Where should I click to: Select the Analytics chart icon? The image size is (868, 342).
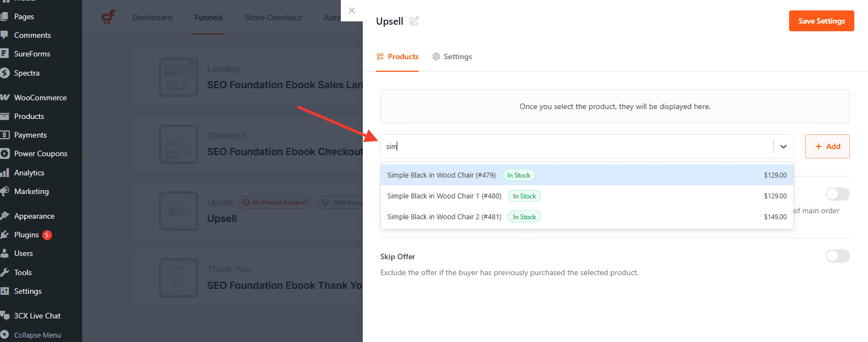(x=7, y=172)
